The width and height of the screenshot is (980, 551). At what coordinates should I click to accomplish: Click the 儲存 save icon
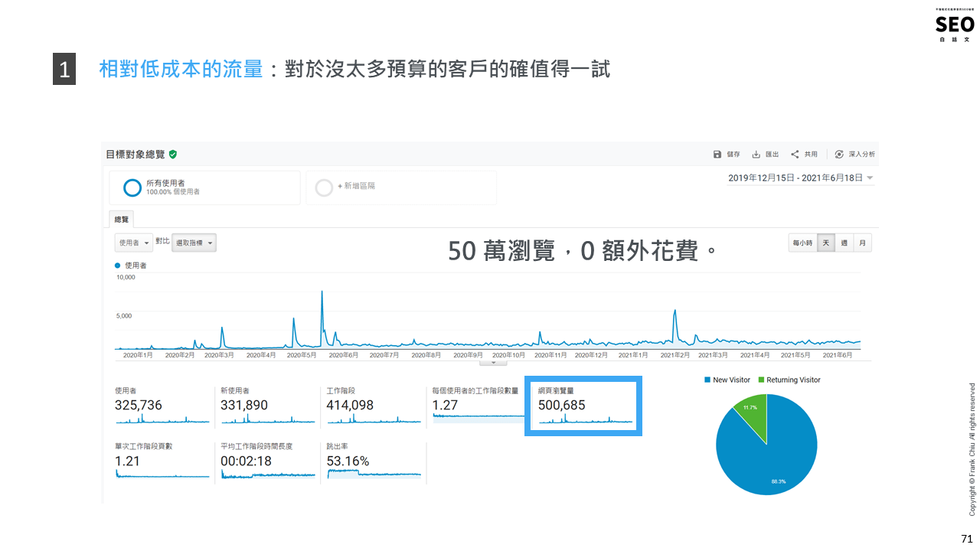[717, 155]
